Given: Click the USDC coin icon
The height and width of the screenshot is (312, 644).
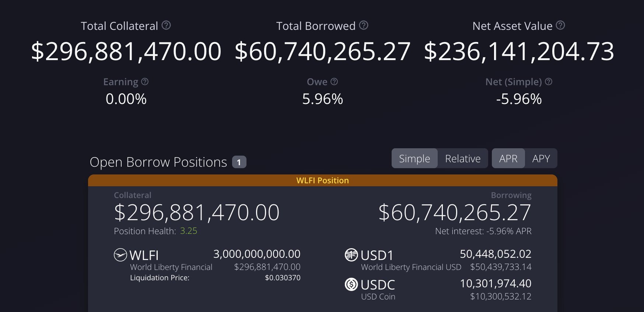Looking at the screenshot, I should point(351,284).
